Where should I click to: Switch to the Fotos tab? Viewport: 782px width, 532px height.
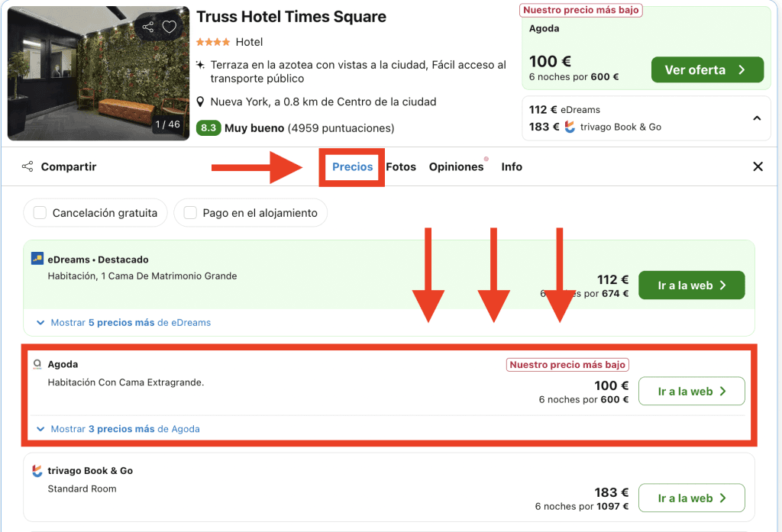coord(401,166)
